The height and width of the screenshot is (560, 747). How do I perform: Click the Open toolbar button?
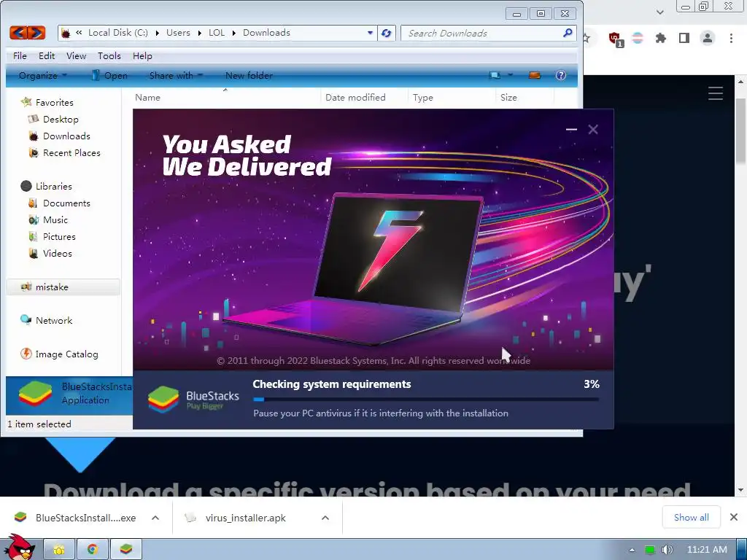(x=109, y=75)
